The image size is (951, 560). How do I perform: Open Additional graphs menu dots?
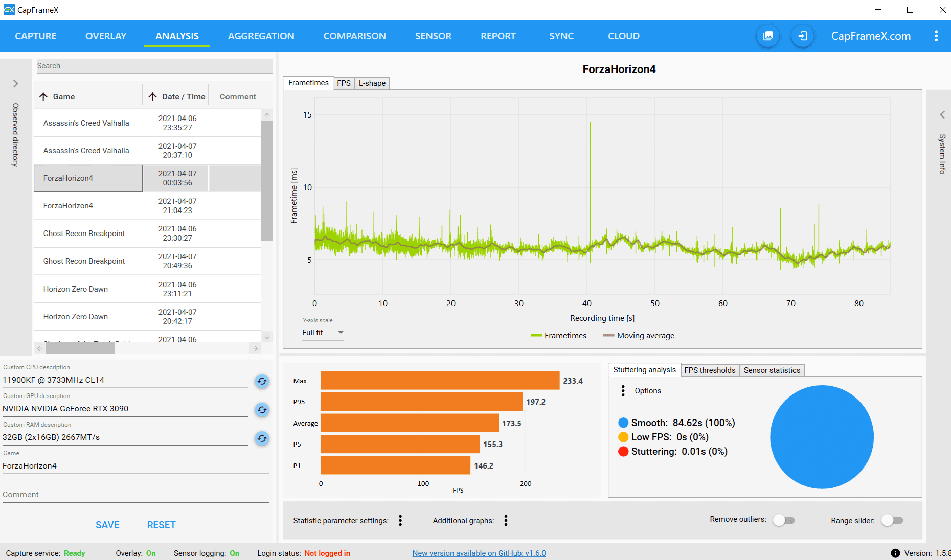(506, 520)
